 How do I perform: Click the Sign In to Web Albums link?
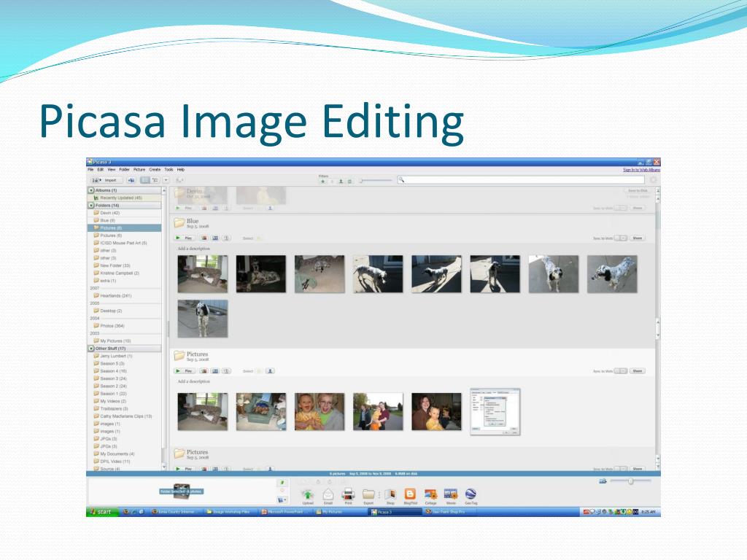coord(641,170)
